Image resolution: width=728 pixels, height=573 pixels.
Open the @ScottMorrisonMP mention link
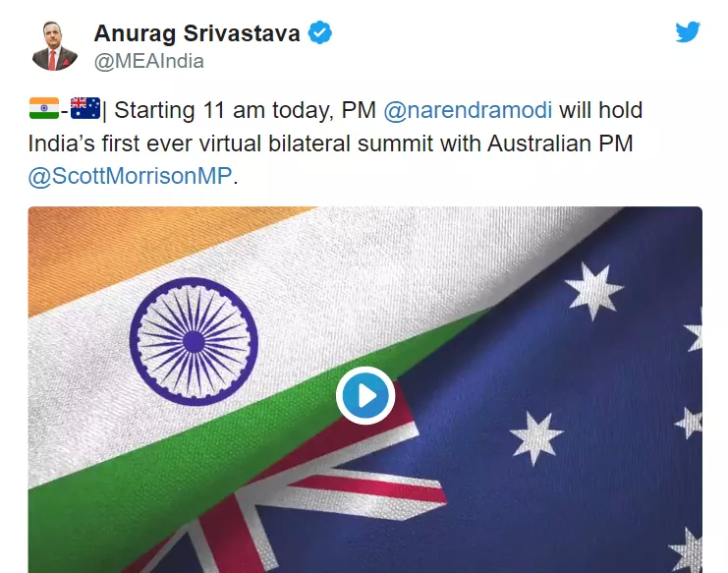pos(130,176)
